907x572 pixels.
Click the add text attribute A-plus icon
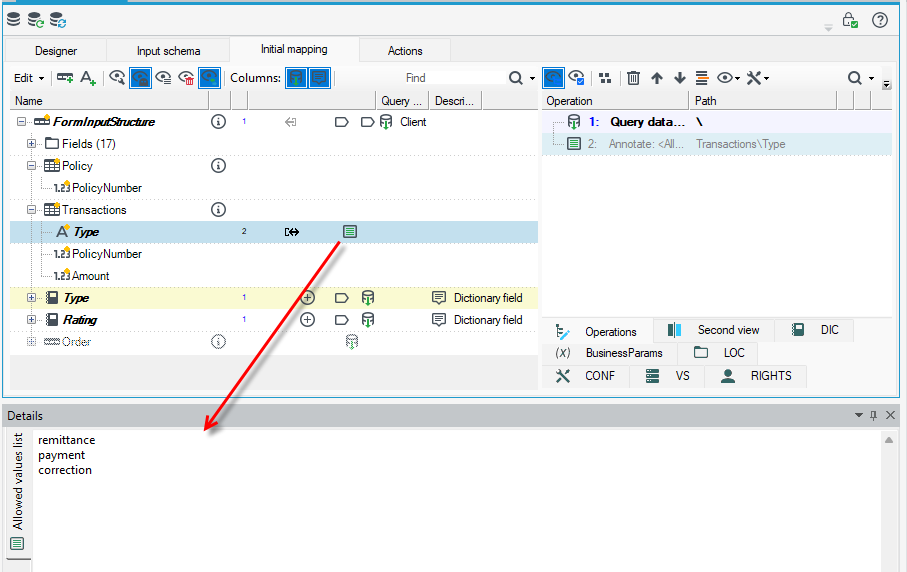coord(88,78)
